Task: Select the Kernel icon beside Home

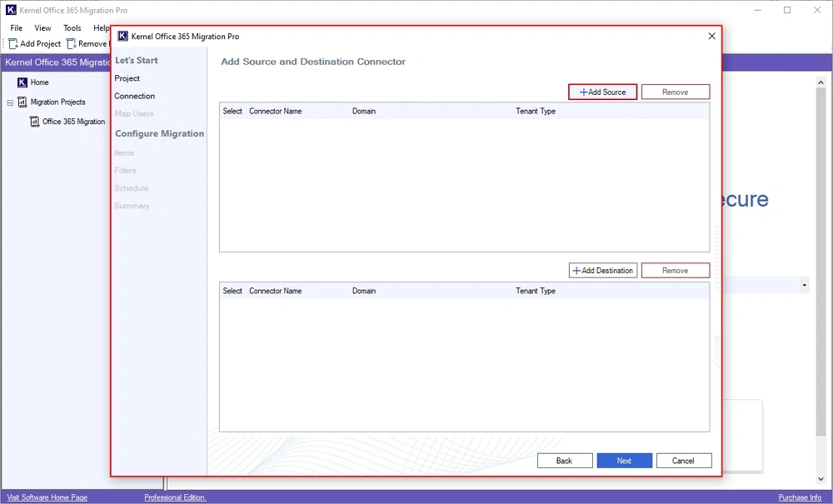Action: click(x=22, y=82)
